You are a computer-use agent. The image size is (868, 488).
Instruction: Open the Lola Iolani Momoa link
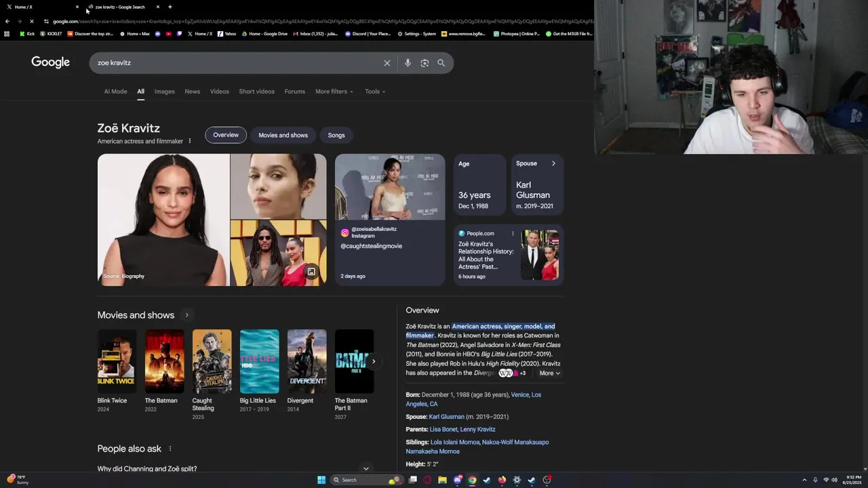pyautogui.click(x=455, y=443)
